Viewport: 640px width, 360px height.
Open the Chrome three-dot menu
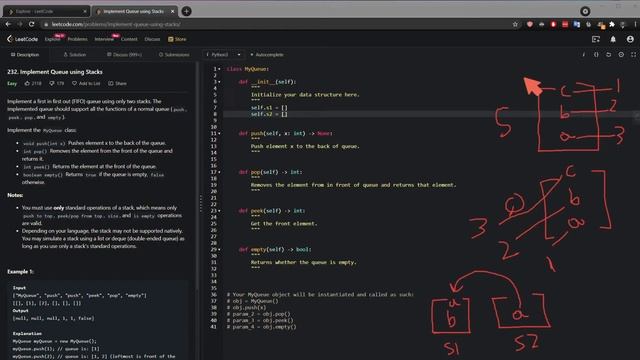635,24
